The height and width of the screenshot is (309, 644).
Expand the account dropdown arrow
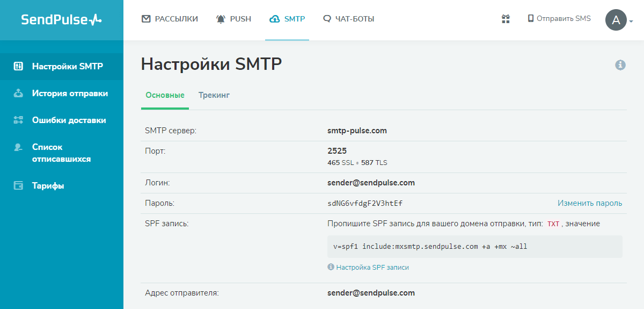(x=631, y=22)
